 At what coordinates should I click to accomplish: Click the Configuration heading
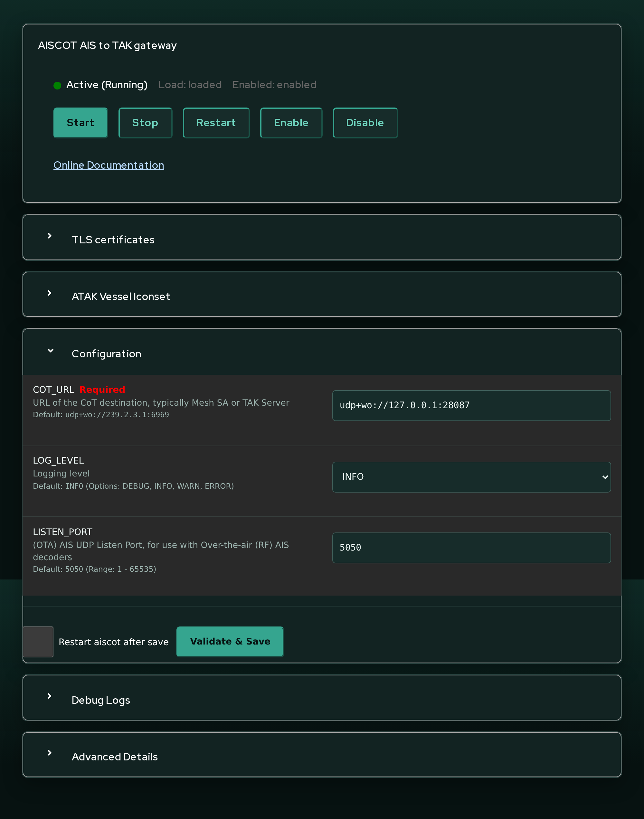106,354
